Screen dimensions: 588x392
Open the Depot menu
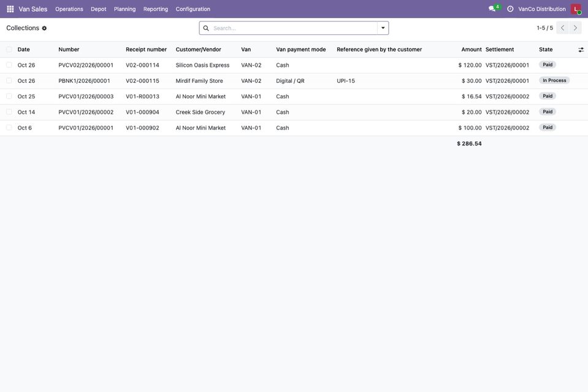(x=99, y=9)
